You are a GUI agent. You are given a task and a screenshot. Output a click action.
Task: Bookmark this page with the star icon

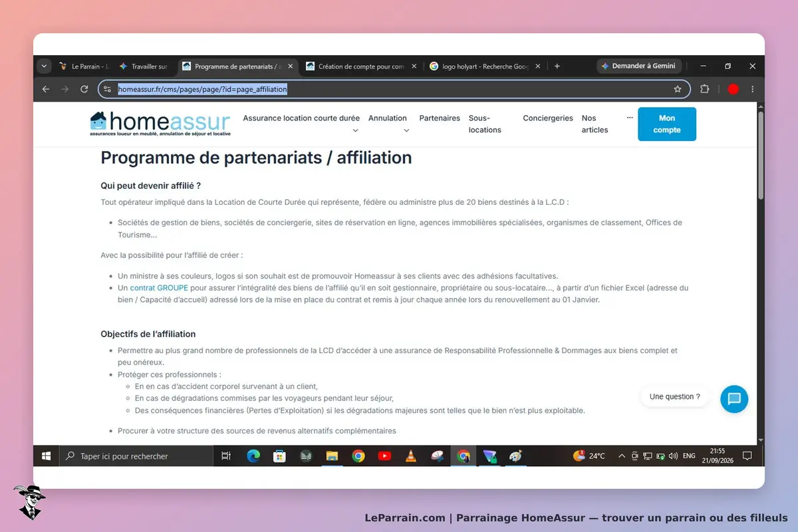678,89
